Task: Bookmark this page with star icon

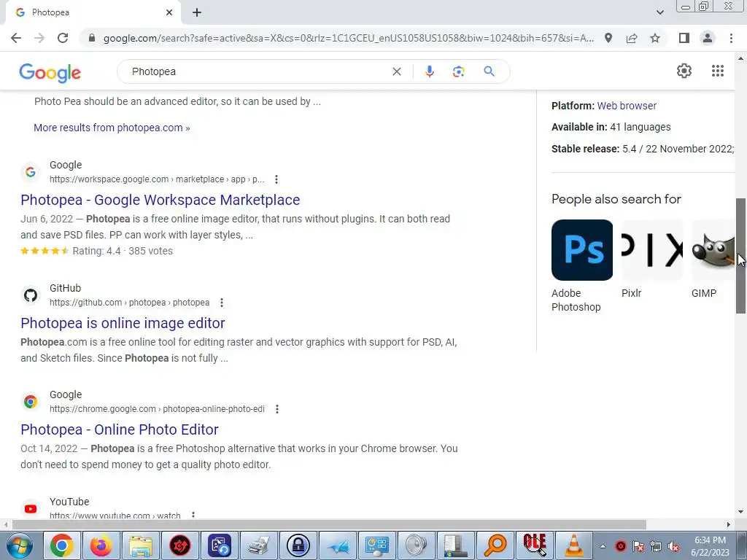Action: (655, 38)
